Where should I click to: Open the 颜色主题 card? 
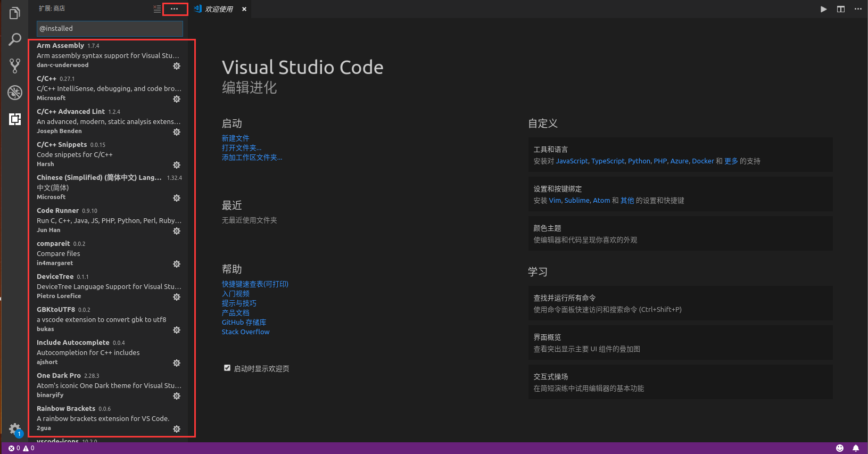[x=680, y=234]
